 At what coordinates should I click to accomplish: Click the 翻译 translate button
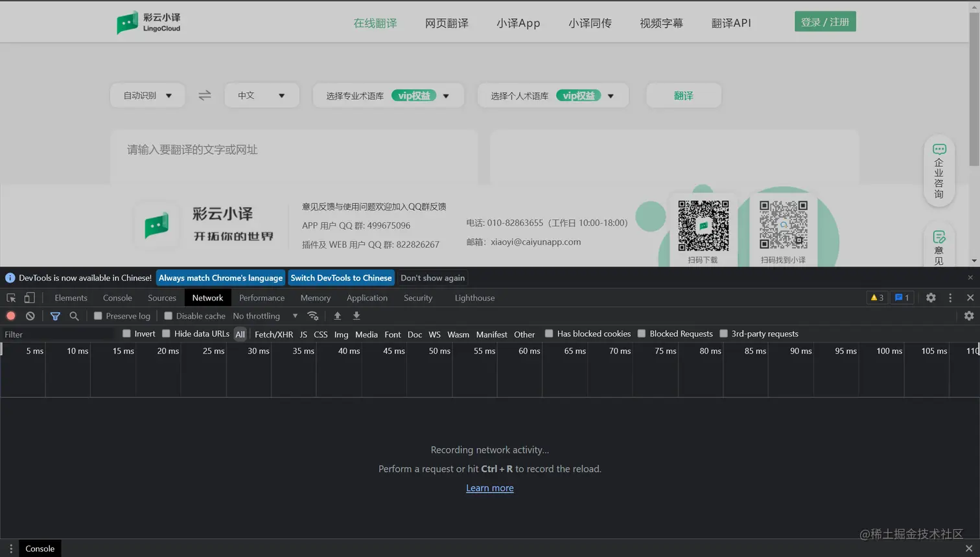684,95
